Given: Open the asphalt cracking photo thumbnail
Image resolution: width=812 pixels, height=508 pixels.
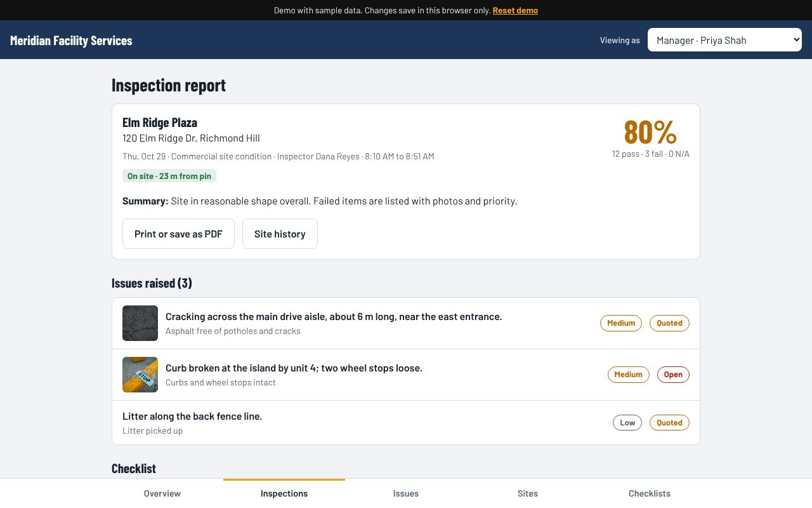Looking at the screenshot, I should [140, 323].
